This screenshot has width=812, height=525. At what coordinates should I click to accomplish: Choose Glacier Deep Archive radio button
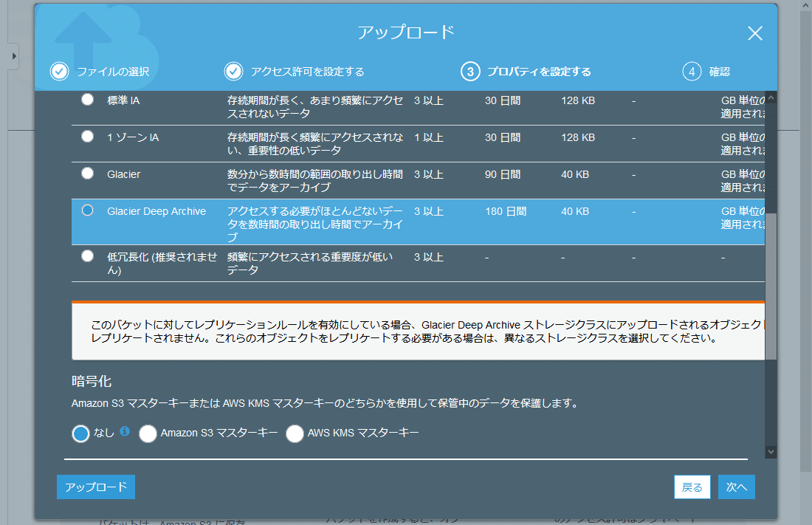point(88,210)
